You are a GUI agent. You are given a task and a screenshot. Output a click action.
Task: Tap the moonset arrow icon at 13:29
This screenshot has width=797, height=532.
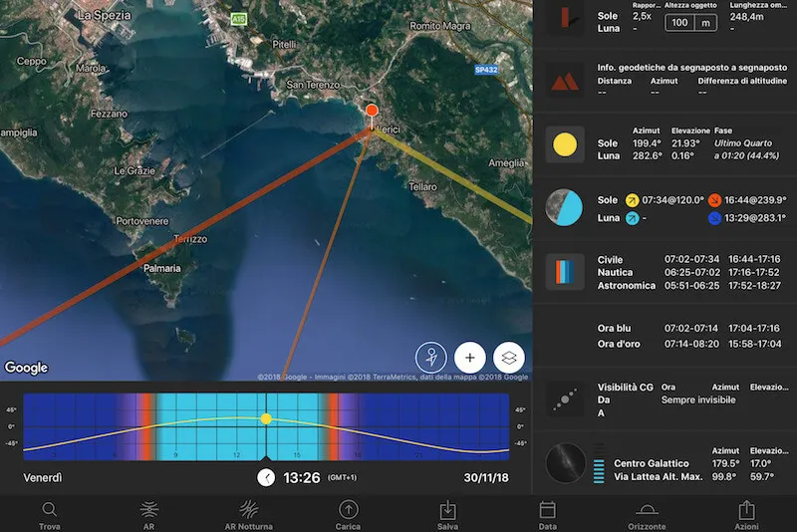coord(714,218)
